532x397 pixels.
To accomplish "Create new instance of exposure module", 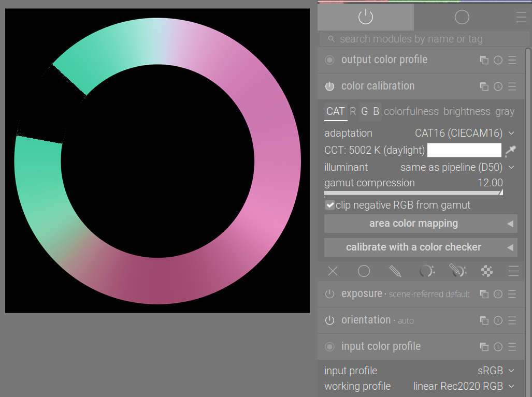I will 484,294.
